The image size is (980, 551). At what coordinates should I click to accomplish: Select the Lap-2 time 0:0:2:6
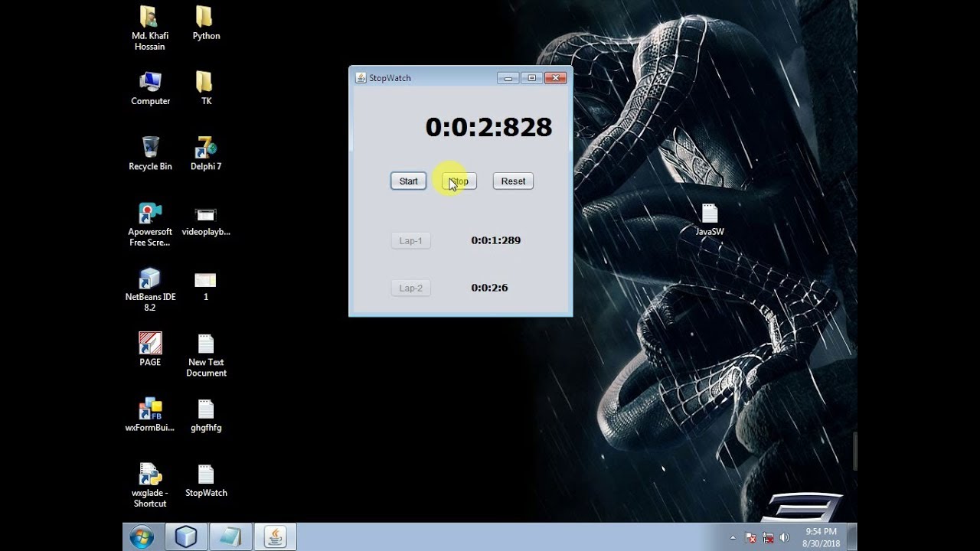point(489,288)
